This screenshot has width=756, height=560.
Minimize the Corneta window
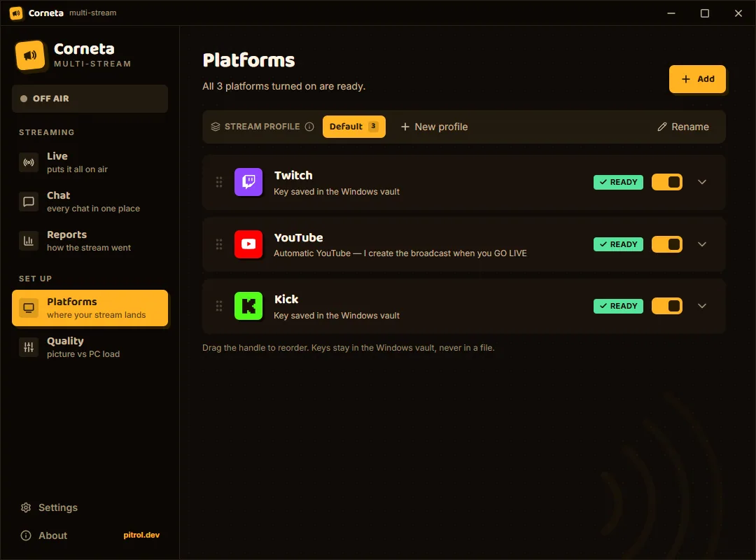point(671,13)
